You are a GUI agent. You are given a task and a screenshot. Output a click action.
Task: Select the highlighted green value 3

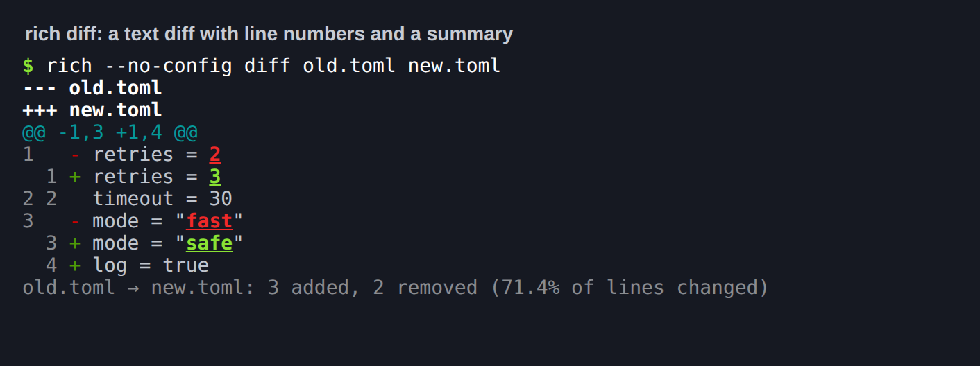215,177
